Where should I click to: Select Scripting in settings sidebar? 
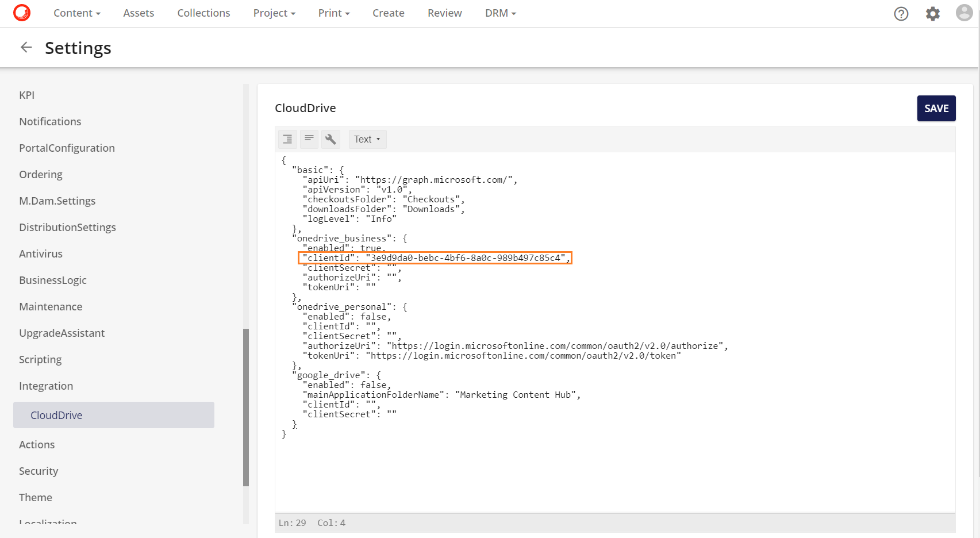[40, 359]
